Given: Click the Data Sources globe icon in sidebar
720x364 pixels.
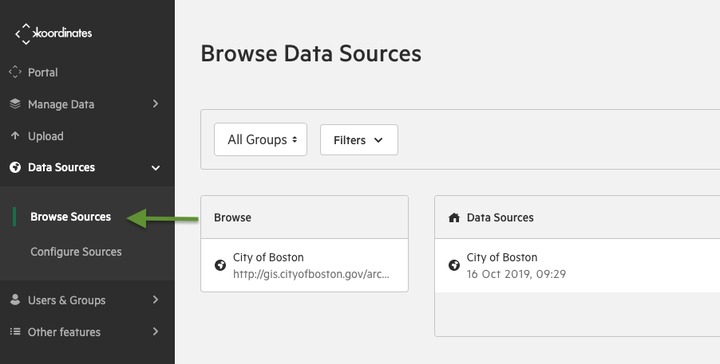Looking at the screenshot, I should point(15,168).
